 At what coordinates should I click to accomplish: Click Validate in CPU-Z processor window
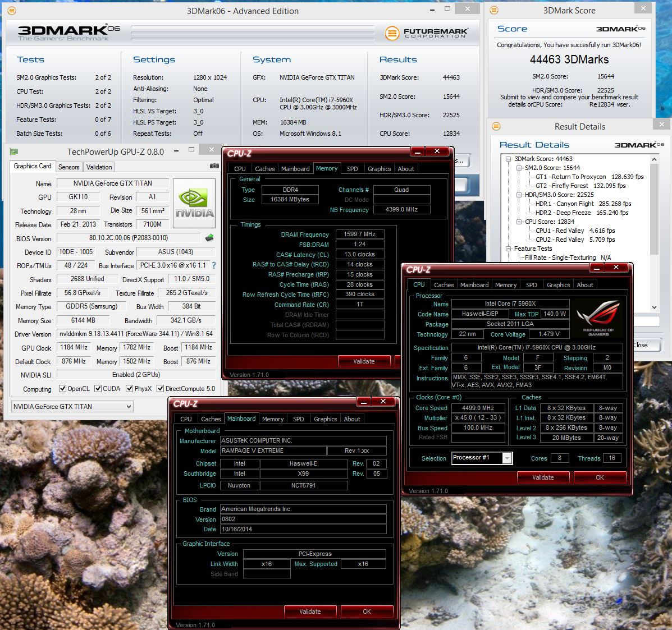[x=543, y=477]
